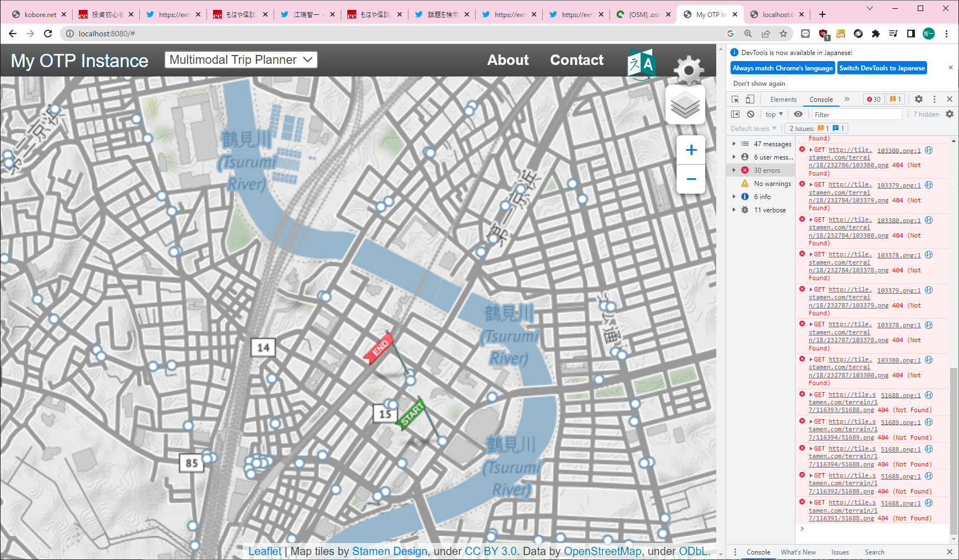Click the map zoom in plus button
This screenshot has height=560, width=959.
691,150
